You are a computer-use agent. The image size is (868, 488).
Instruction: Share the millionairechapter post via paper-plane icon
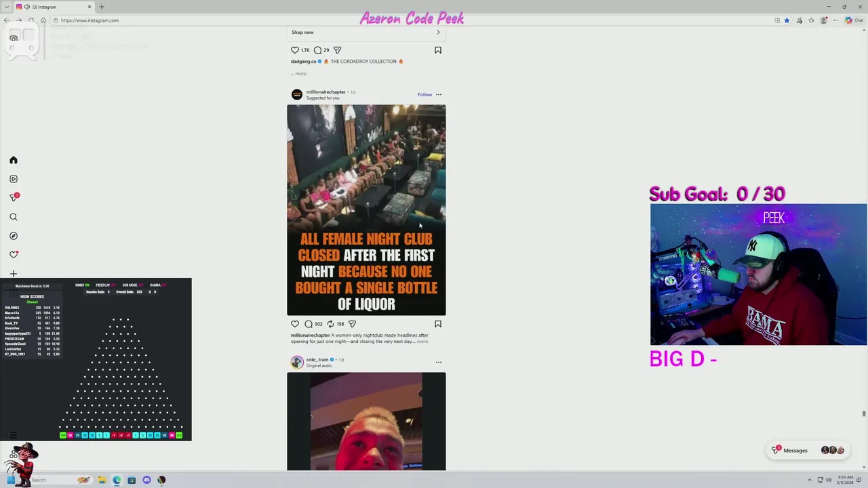352,324
